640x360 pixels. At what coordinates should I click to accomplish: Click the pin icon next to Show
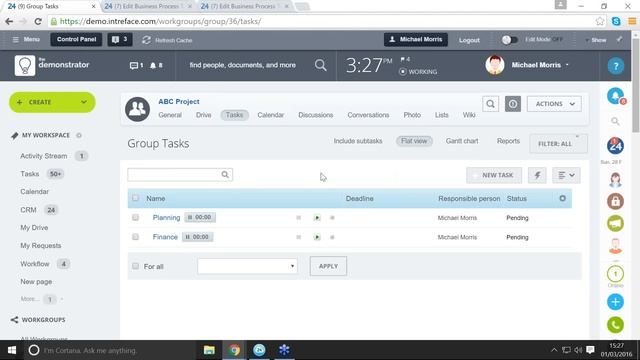click(x=619, y=40)
